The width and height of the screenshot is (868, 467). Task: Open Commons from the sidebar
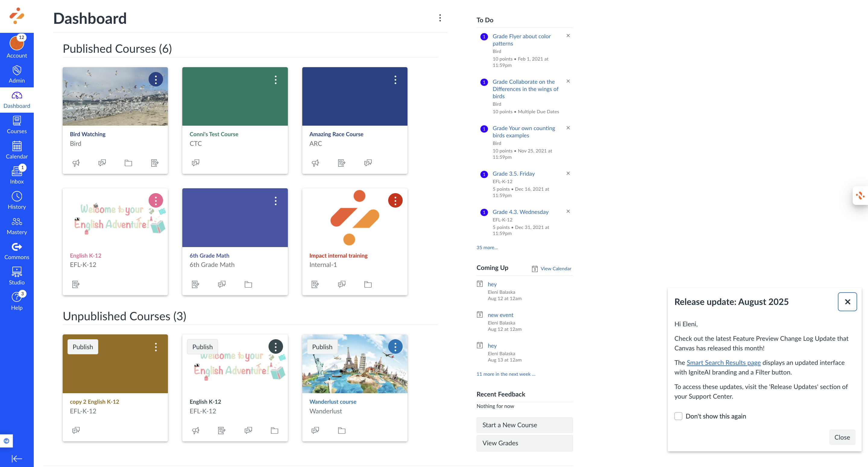(17, 250)
